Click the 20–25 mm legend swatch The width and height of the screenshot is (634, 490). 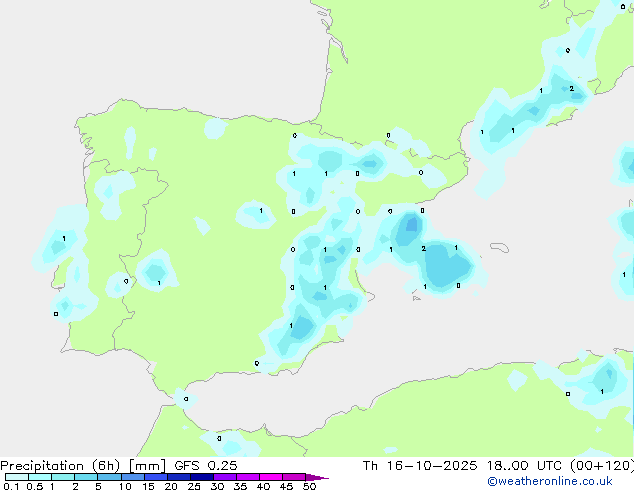[179, 477]
